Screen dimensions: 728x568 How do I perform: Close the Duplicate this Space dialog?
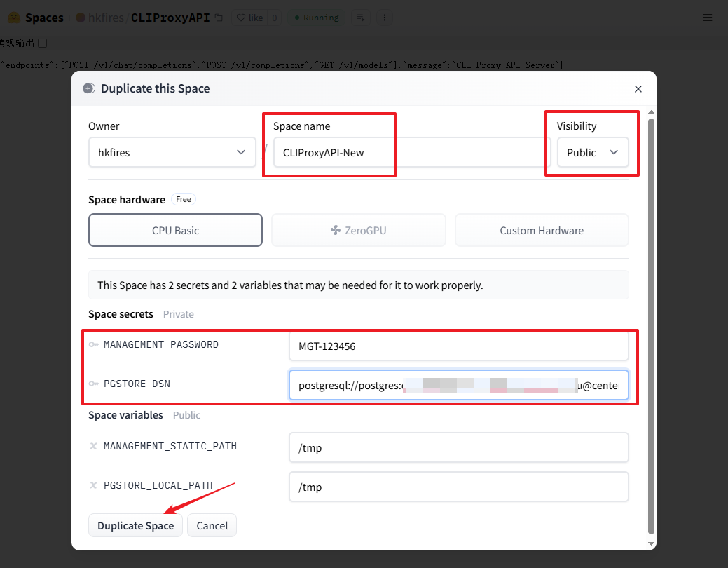tap(638, 89)
